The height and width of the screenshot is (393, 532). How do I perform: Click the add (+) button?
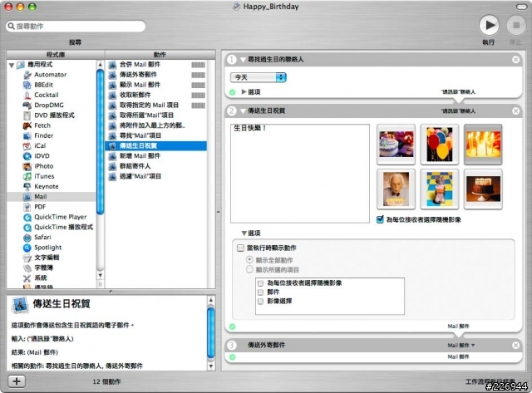coord(17,381)
